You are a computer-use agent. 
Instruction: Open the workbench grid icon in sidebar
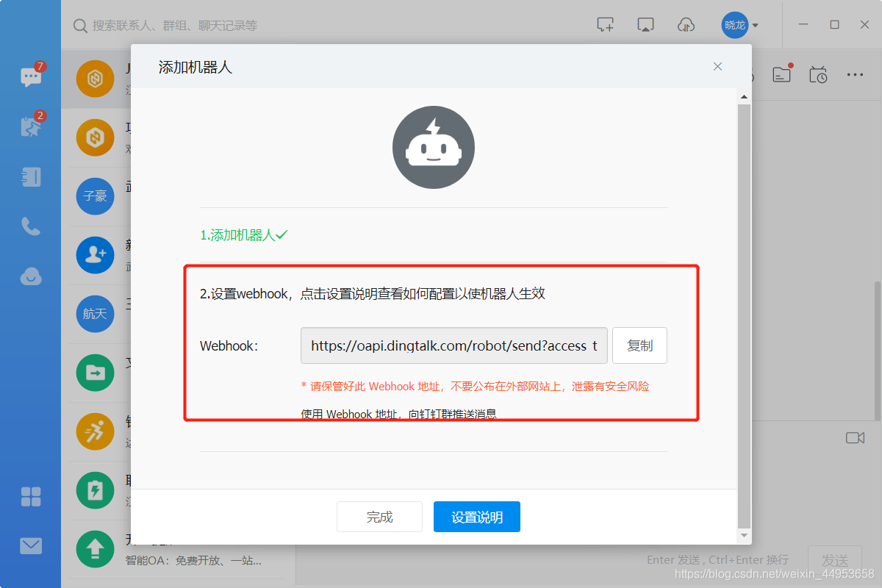click(x=31, y=497)
